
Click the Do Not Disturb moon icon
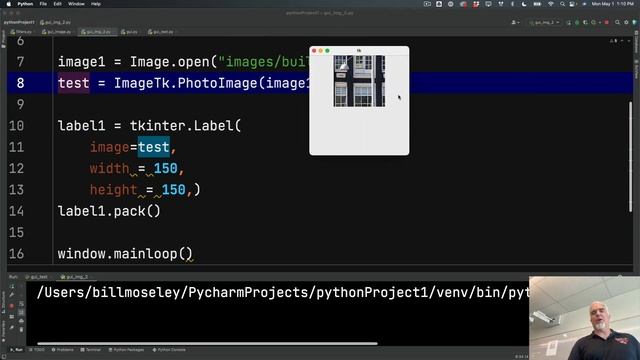coord(524,4)
